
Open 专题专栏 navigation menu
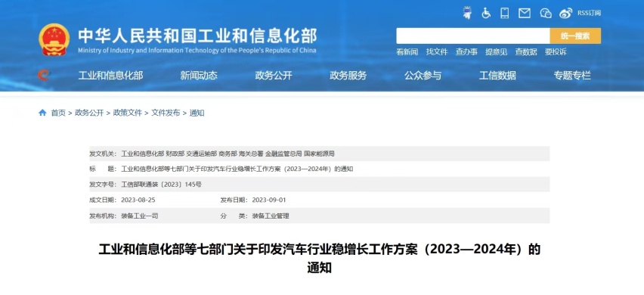click(x=572, y=76)
